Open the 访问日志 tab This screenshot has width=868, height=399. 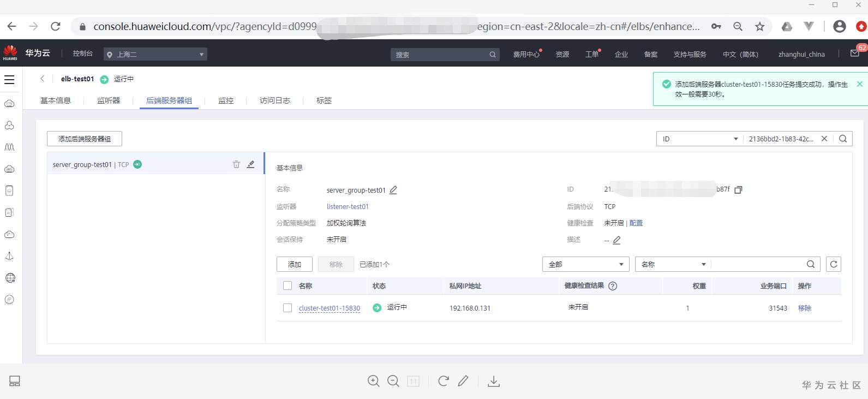point(275,100)
